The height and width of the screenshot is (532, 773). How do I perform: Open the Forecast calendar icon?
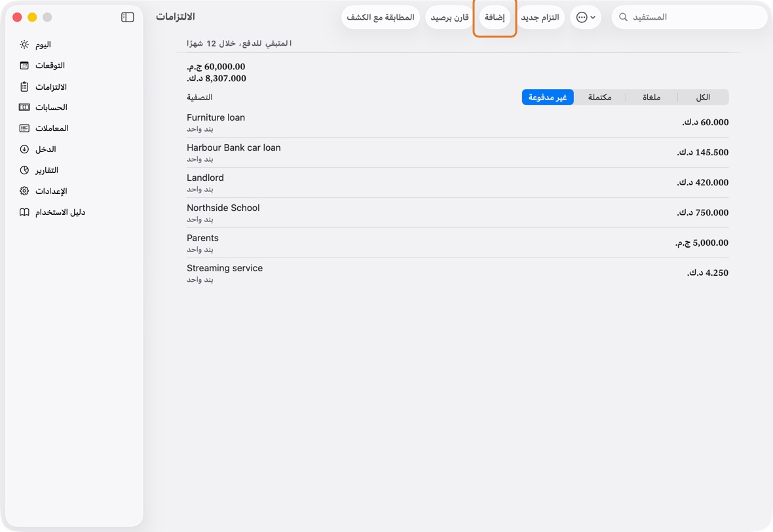tap(24, 66)
